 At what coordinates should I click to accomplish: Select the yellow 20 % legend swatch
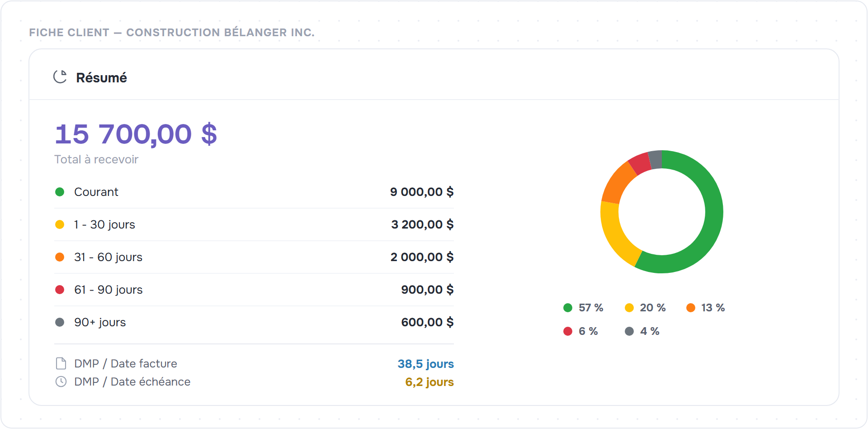coord(629,308)
